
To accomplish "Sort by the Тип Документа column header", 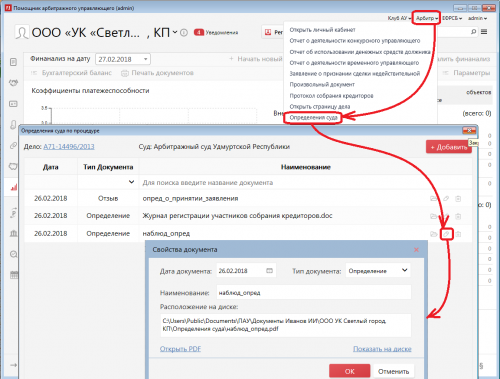I will [x=108, y=167].
